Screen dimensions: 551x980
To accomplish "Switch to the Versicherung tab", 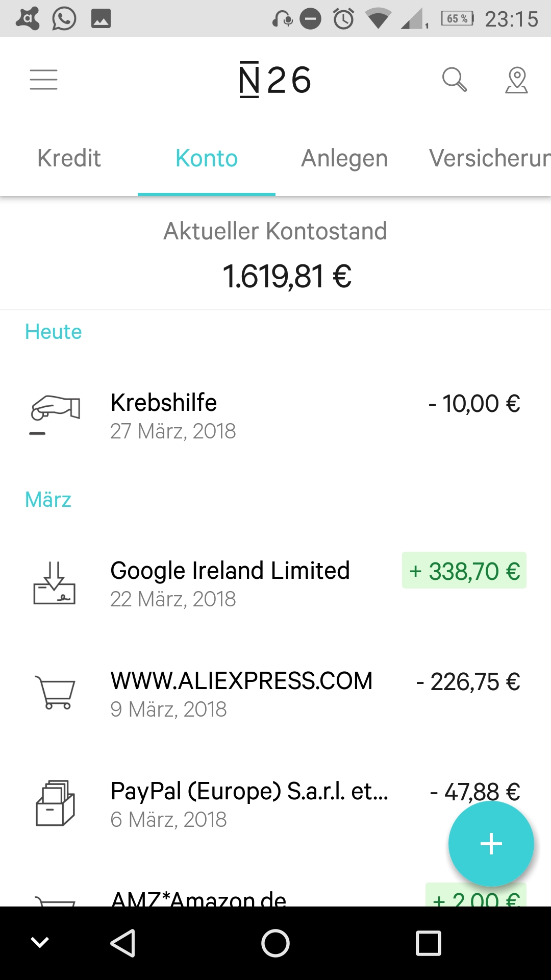I will (x=489, y=158).
